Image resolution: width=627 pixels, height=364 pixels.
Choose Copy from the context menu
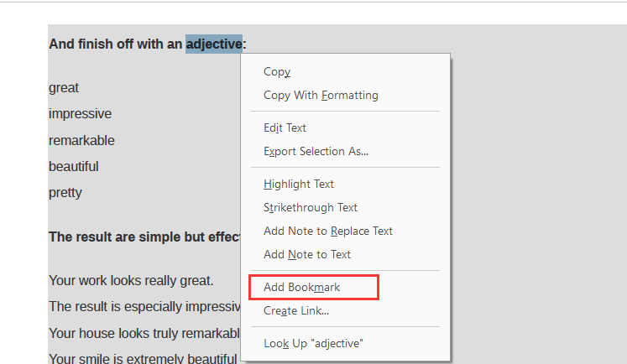[x=277, y=72]
